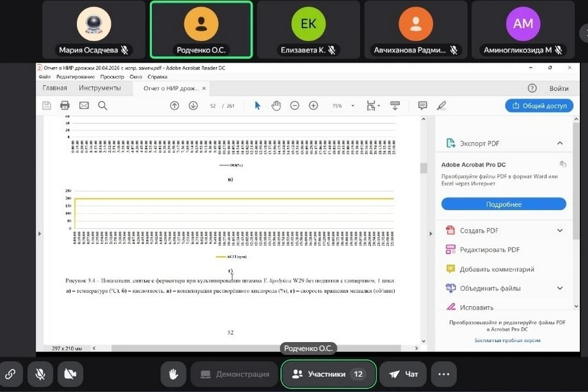Screen dimensions: 588x392
Task: Click the horizontal scrollbar at document bottom
Action: tap(256, 348)
